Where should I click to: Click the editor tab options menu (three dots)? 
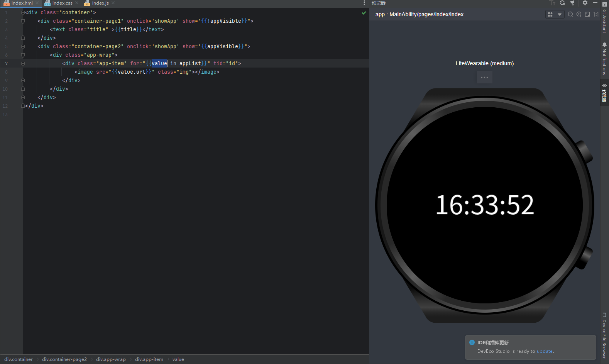[x=364, y=3]
